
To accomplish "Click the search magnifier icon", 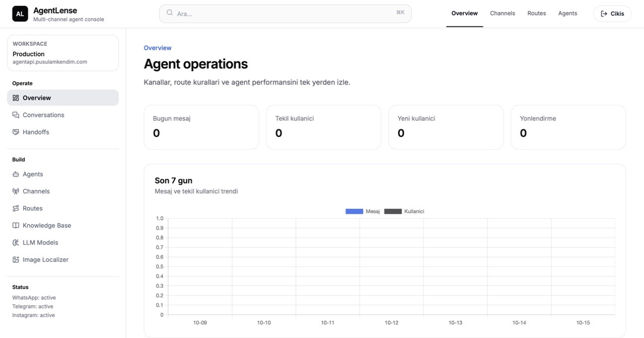I will [170, 13].
